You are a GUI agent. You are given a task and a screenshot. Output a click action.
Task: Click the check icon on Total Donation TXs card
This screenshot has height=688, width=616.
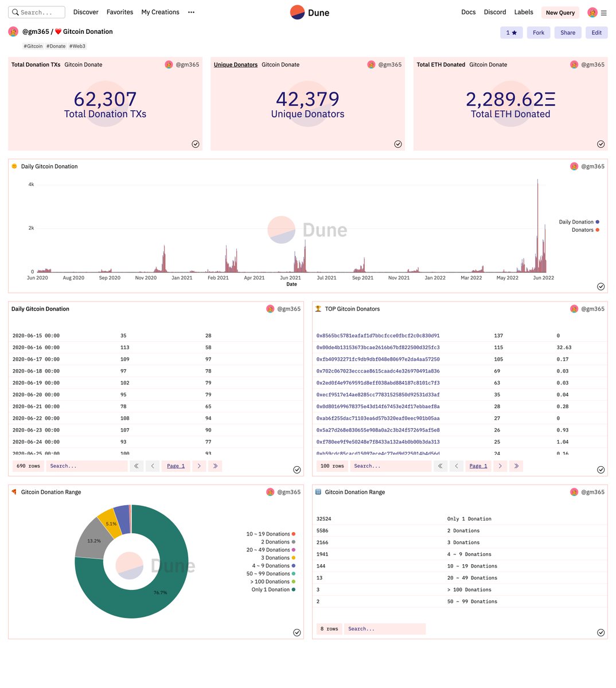196,144
